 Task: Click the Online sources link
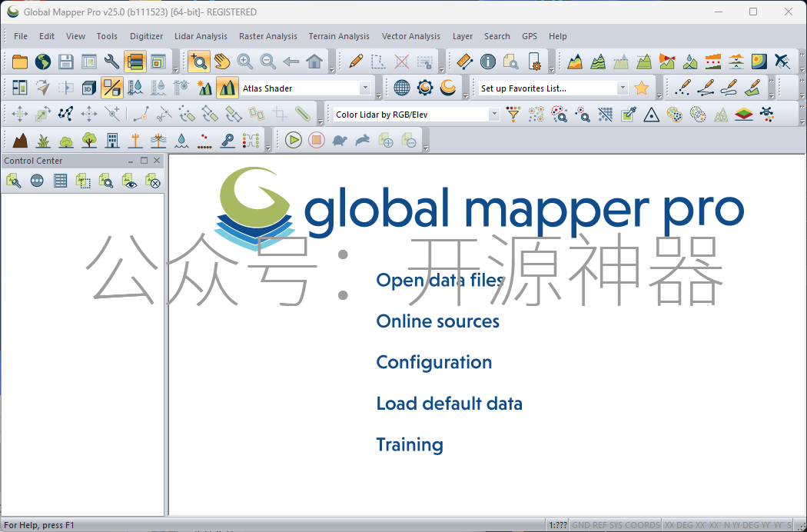coord(438,321)
